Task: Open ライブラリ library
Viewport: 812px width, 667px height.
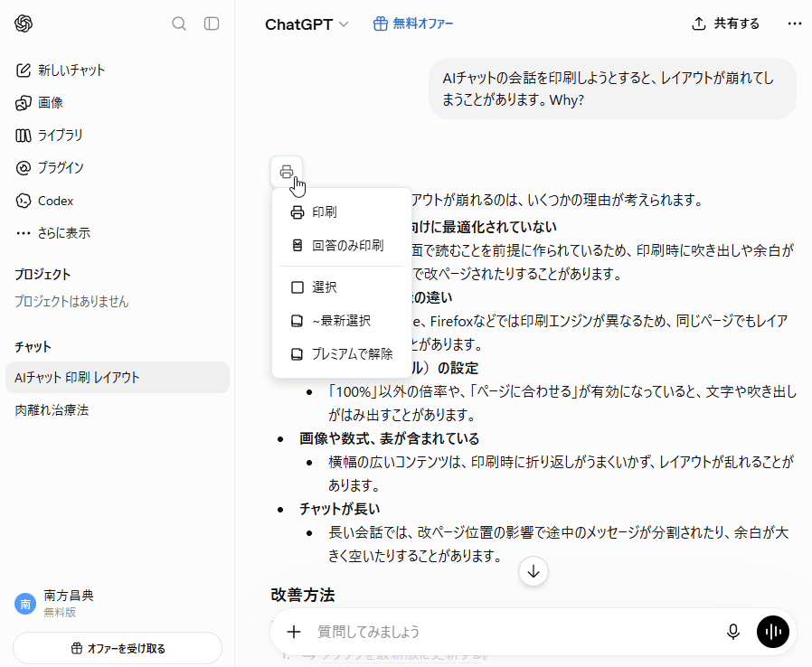Action: [49, 136]
